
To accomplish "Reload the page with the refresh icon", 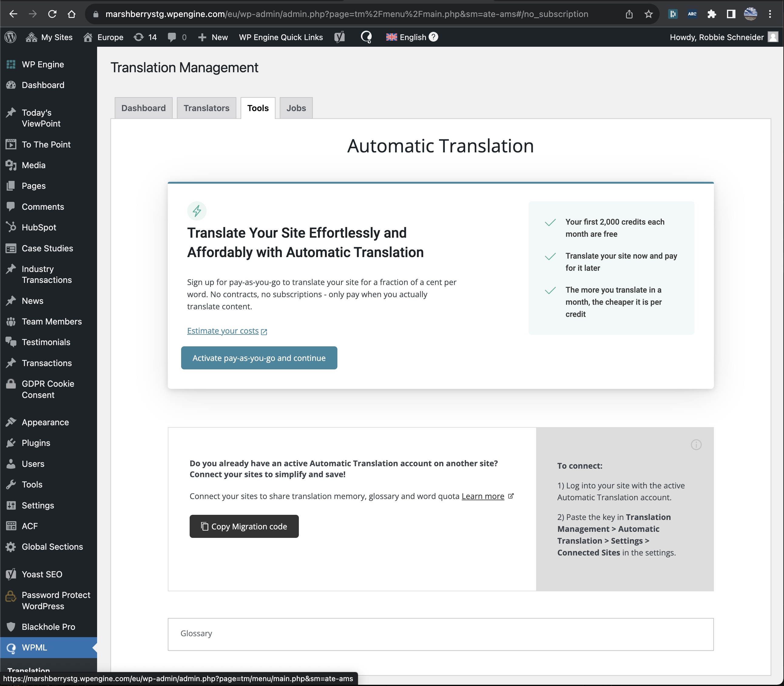I will pos(52,14).
